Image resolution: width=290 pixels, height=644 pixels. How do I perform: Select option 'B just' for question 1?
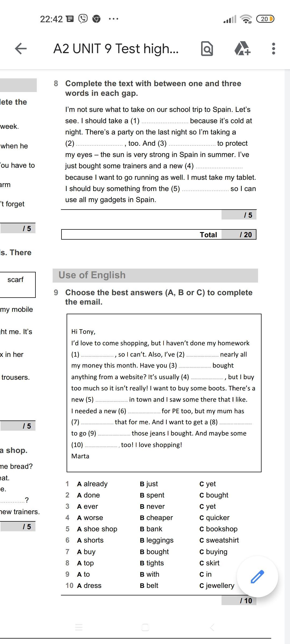click(x=149, y=484)
